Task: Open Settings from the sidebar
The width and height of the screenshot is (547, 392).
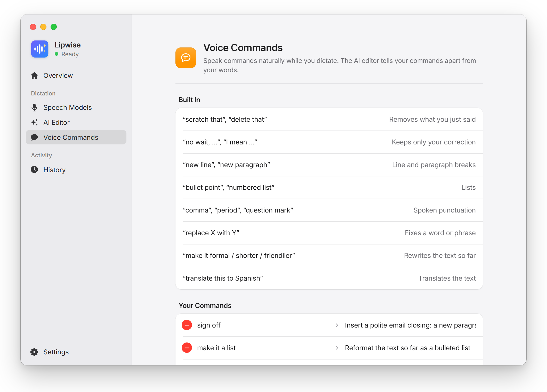Action: 76,352
